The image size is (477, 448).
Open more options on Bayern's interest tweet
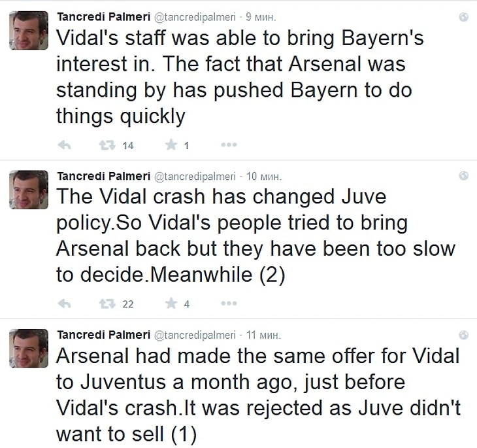(228, 145)
